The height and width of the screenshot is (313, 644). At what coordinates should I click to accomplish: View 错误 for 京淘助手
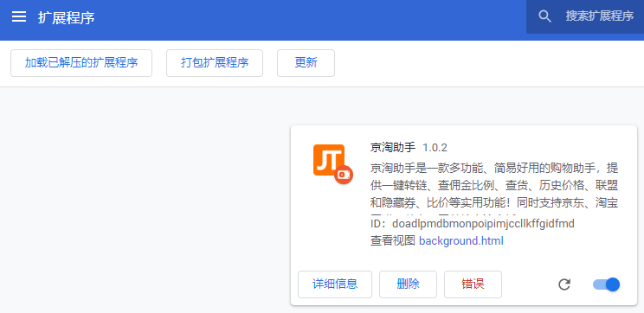coord(473,284)
